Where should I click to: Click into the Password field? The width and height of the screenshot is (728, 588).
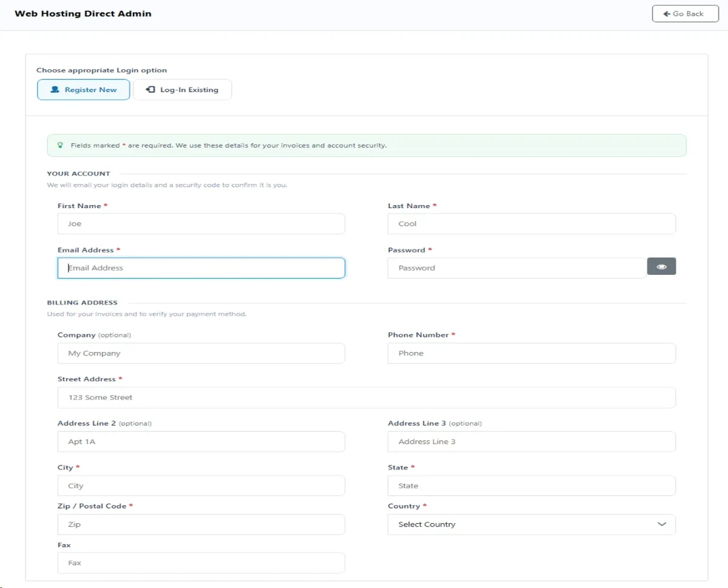[x=517, y=268]
